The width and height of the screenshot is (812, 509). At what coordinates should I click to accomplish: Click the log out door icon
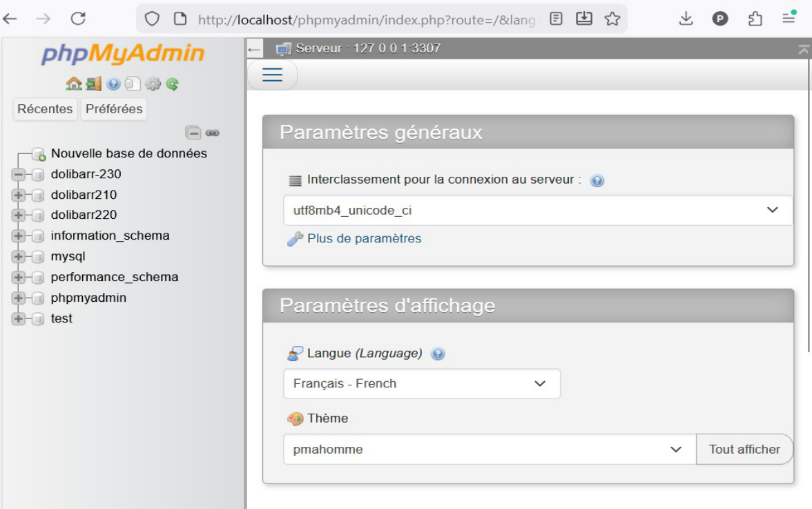click(94, 84)
